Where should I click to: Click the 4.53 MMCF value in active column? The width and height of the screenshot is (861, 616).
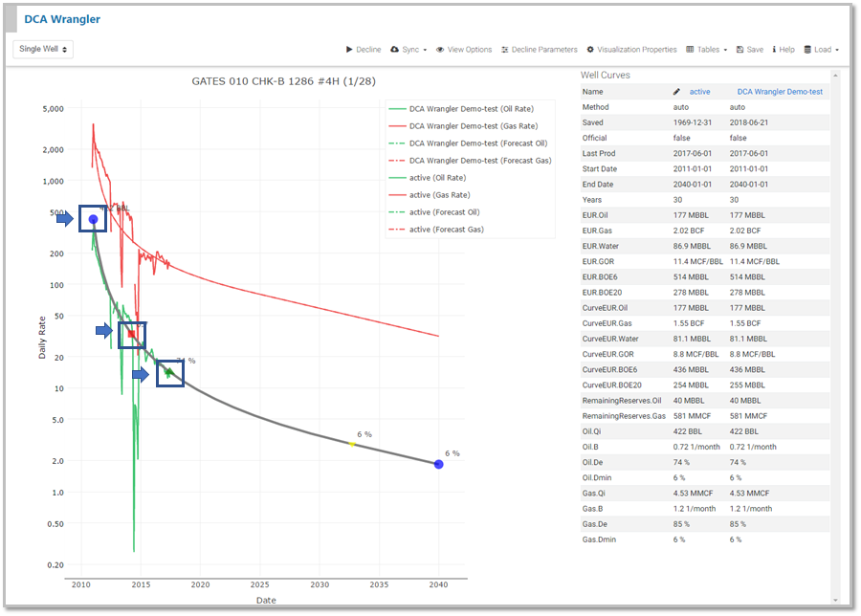(x=694, y=493)
